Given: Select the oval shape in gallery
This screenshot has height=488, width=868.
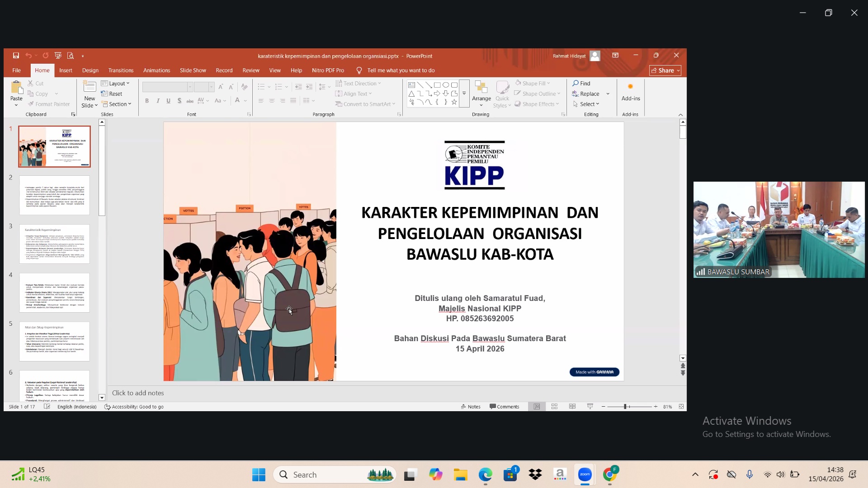Looking at the screenshot, I should point(446,85).
